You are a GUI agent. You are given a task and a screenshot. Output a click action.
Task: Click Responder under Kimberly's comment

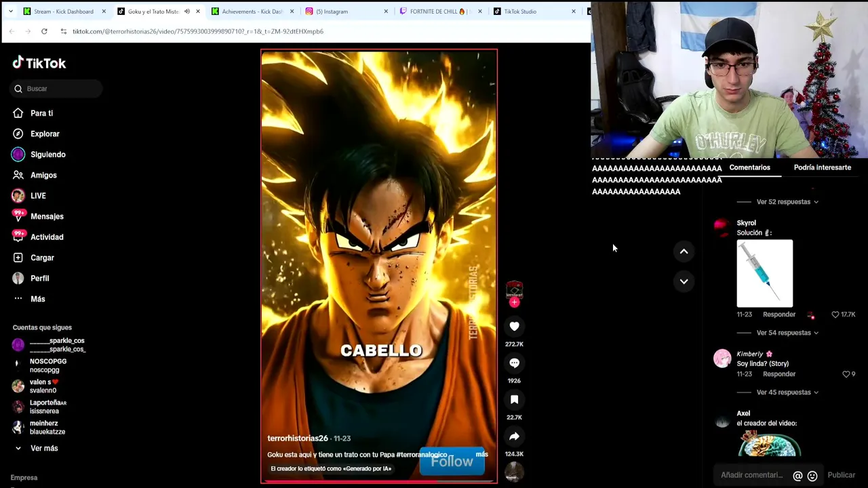click(778, 374)
